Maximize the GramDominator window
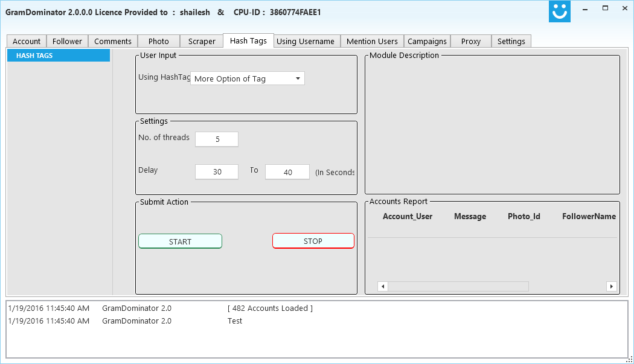The height and width of the screenshot is (364, 634). [x=605, y=8]
